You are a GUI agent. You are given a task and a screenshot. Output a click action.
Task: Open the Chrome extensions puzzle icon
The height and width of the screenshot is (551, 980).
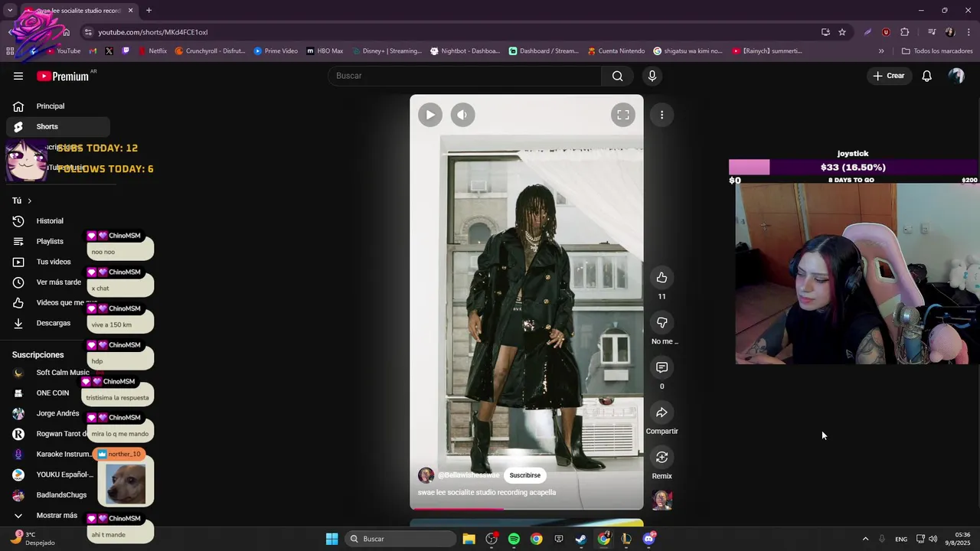coord(904,32)
